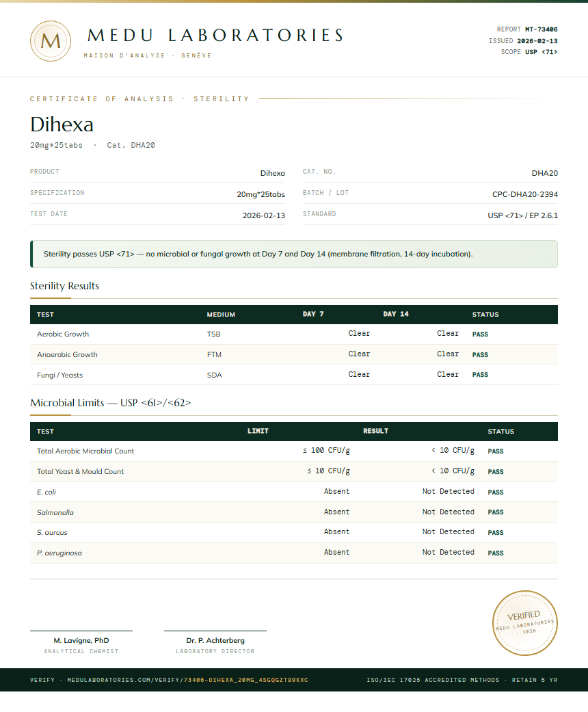The image size is (588, 712).
Task: Click the S. aureus row label
Action: [52, 532]
